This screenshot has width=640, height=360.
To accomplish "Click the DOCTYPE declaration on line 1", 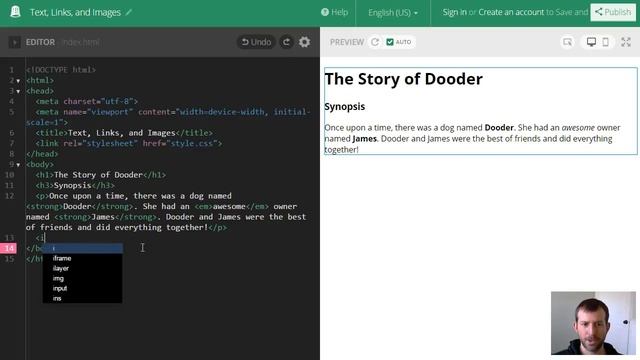I will tap(61, 70).
